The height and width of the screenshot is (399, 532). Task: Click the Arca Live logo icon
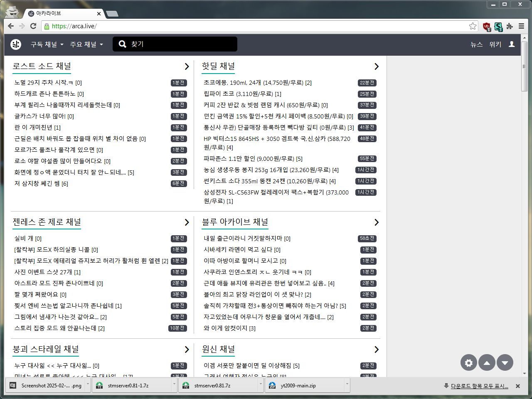pyautogui.click(x=16, y=44)
